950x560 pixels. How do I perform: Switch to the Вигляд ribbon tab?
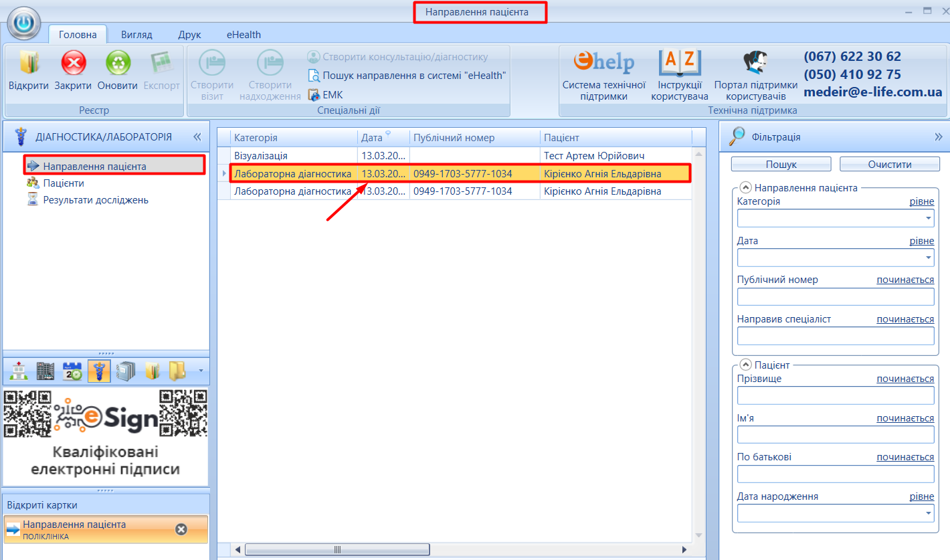[136, 35]
